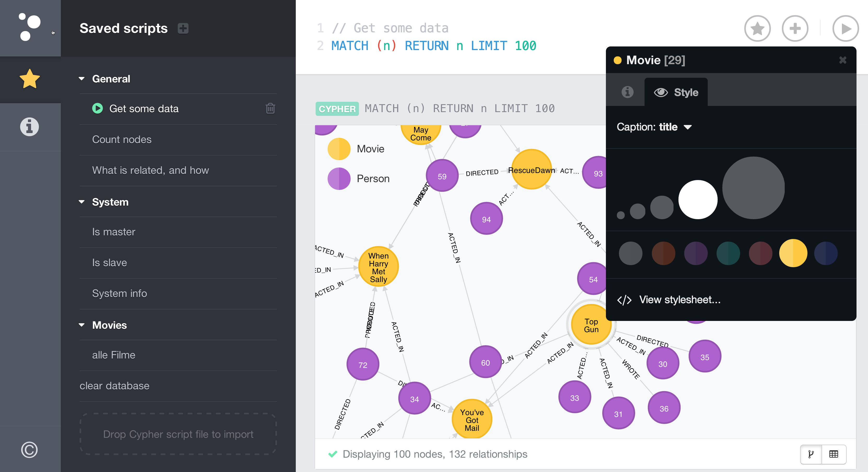
Task: Run 'Get some data' with its green play icon
Action: click(98, 109)
